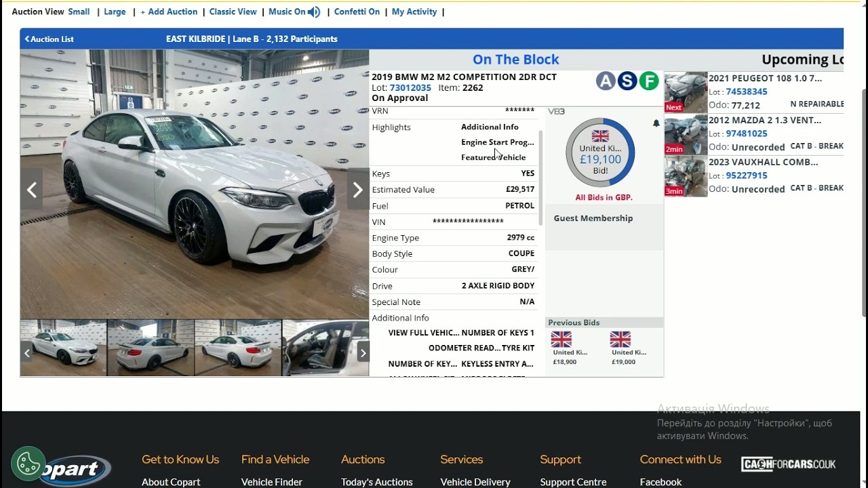Toggle Confetti On setting
This screenshot has height=488, width=868.
[357, 12]
